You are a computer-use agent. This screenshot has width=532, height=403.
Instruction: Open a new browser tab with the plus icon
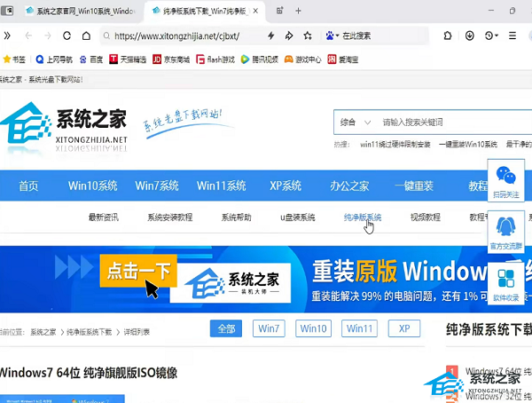296,11
